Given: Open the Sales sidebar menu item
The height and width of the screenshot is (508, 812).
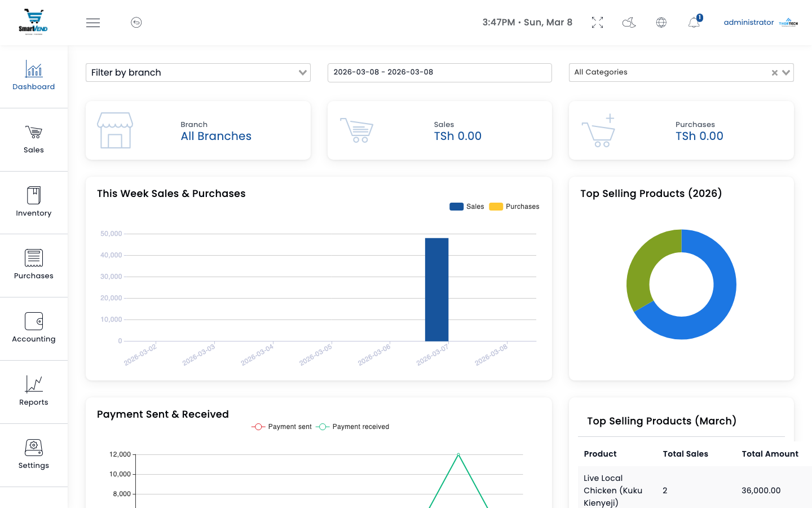Looking at the screenshot, I should (x=34, y=139).
